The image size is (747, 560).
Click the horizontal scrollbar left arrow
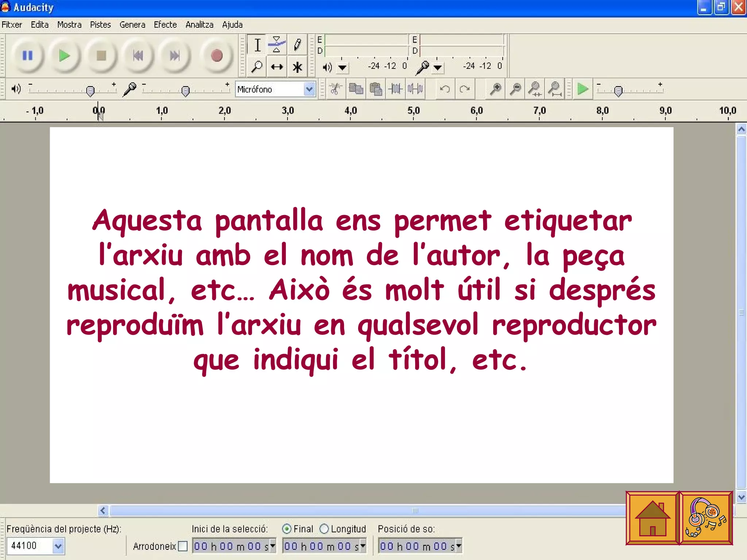[x=103, y=510]
